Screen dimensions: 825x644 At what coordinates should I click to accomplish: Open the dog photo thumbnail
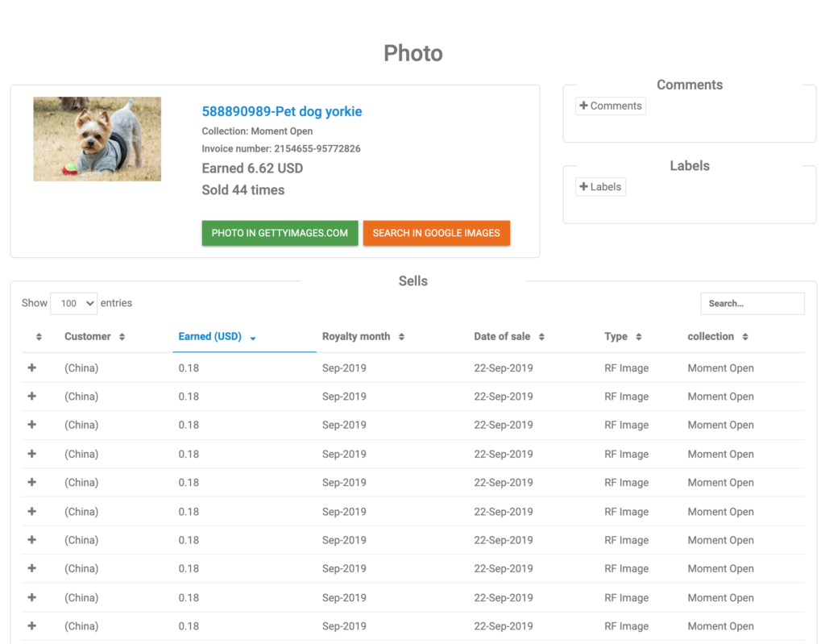click(97, 139)
